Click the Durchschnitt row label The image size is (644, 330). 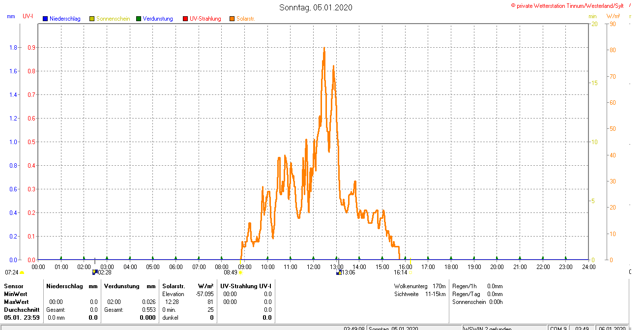click(x=22, y=310)
